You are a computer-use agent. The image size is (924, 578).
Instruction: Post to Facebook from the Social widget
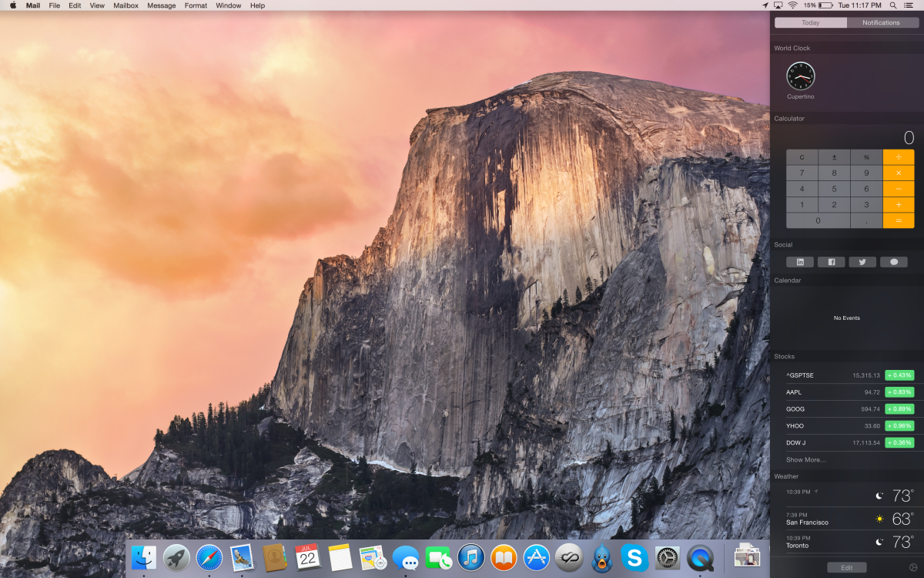tap(832, 262)
